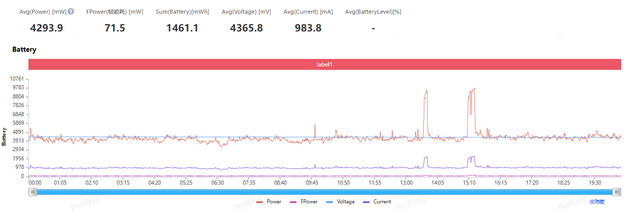
Task: Toggle the FPower series in the legend
Action: tap(303, 202)
